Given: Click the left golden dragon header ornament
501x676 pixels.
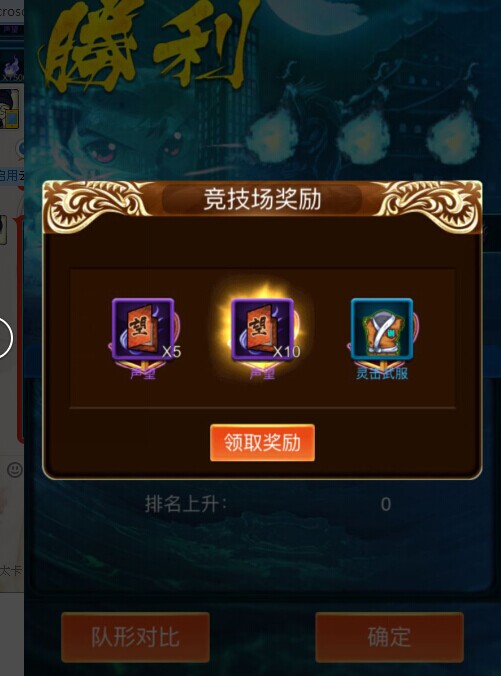Looking at the screenshot, I should click(x=99, y=206).
